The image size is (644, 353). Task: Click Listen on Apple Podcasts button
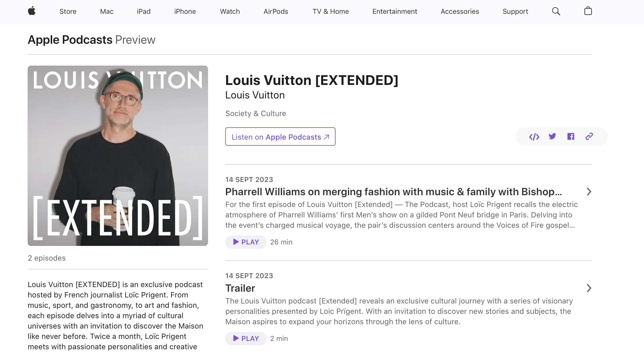(280, 137)
